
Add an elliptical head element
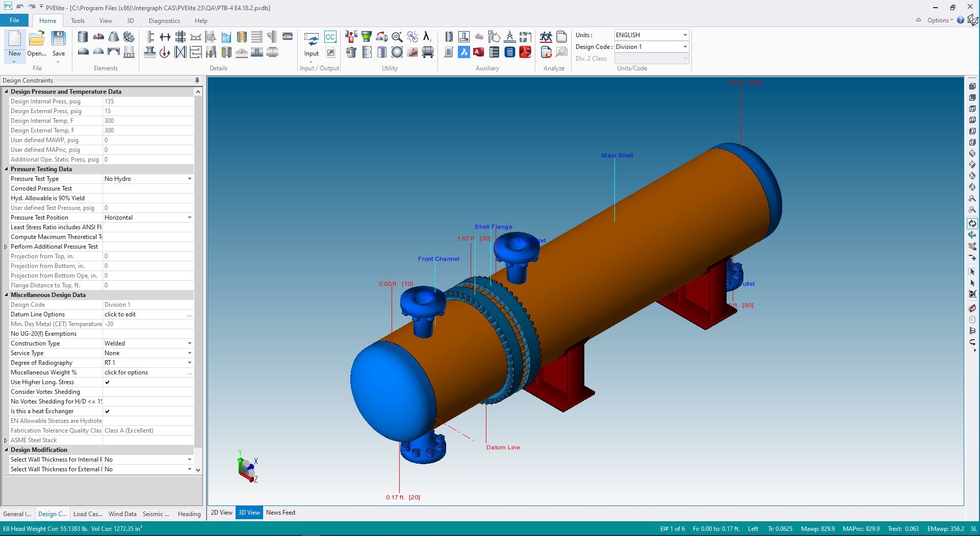pos(83,52)
